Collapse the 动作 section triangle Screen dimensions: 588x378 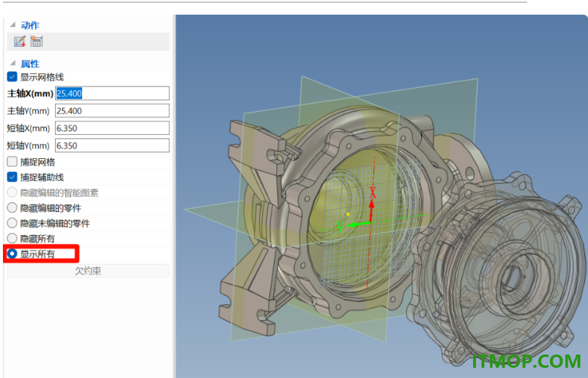coord(12,25)
